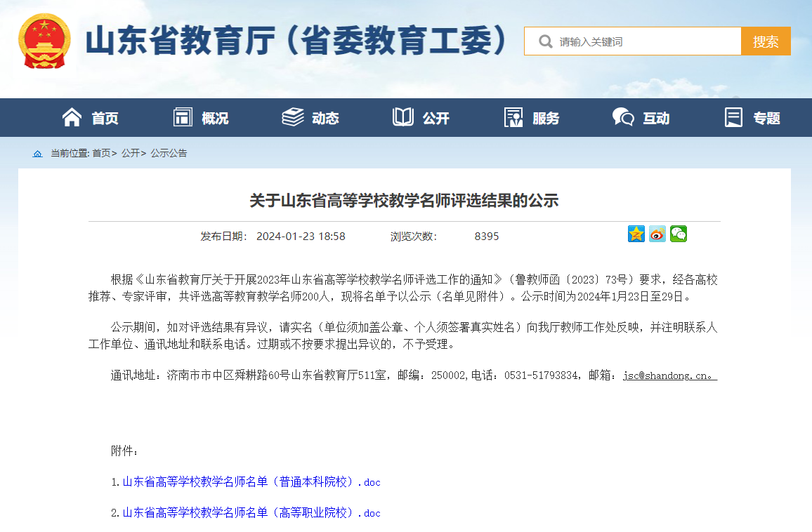Screen dimensions: 812x532
Task: Follow the 公示公告 breadcrumb link
Action: click(169, 153)
